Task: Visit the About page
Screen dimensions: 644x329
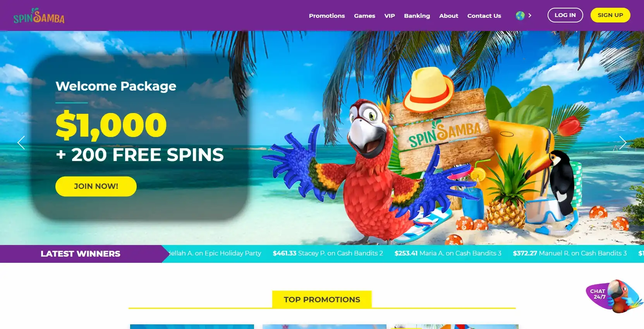Action: [x=448, y=16]
